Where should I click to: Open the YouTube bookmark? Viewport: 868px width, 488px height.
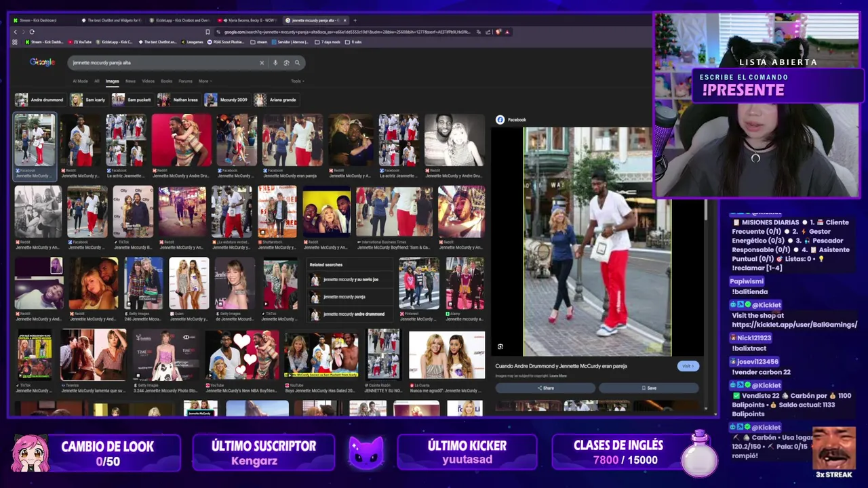click(81, 42)
